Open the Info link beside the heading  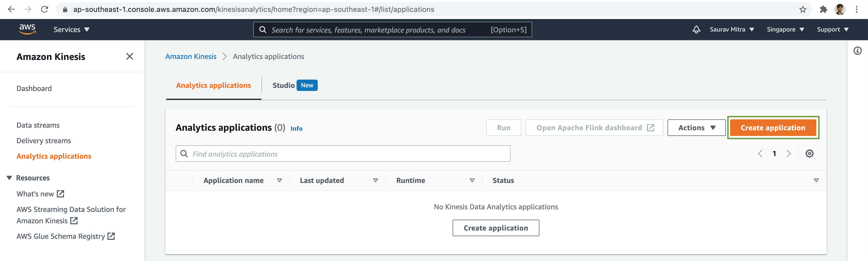tap(297, 129)
